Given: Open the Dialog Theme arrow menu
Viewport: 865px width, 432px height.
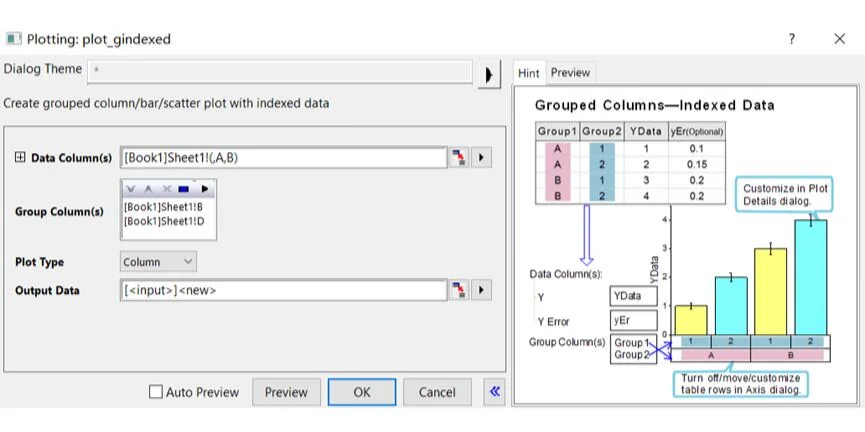Looking at the screenshot, I should [488, 75].
